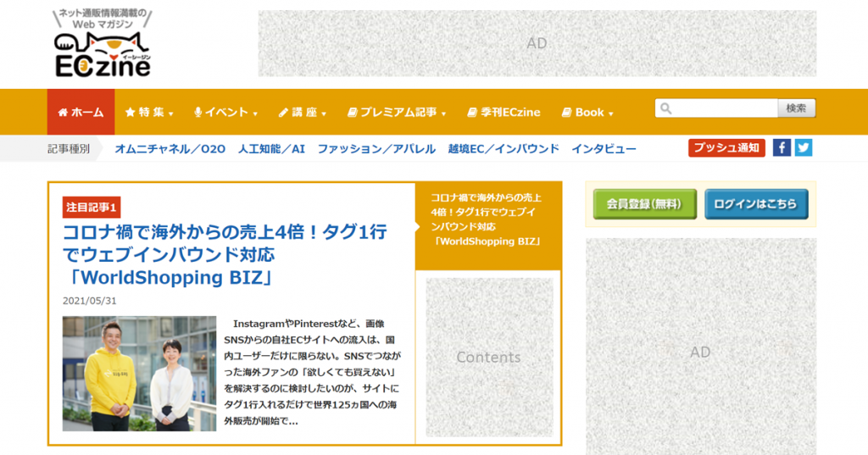Open the 特集 menu item

click(x=149, y=113)
